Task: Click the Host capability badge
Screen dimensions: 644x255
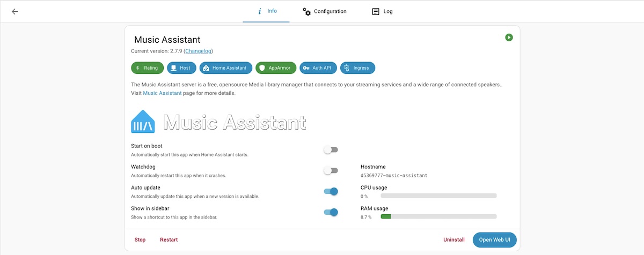Action: pos(181,68)
